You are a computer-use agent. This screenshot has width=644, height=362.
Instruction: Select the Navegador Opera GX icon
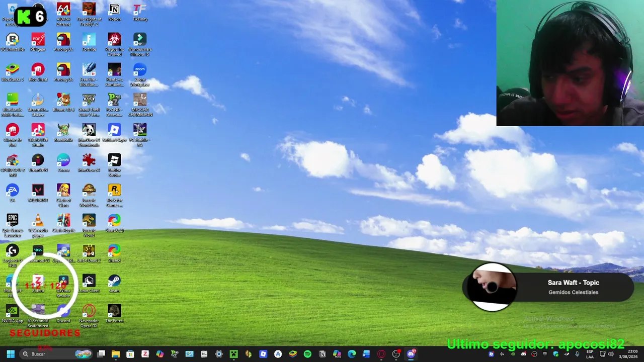point(89,316)
